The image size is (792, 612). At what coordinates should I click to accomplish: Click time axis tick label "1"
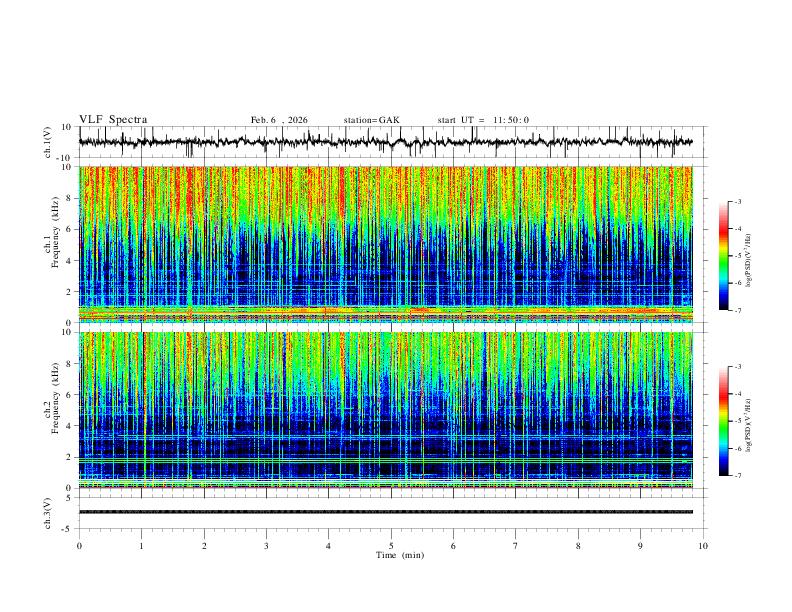(x=141, y=546)
